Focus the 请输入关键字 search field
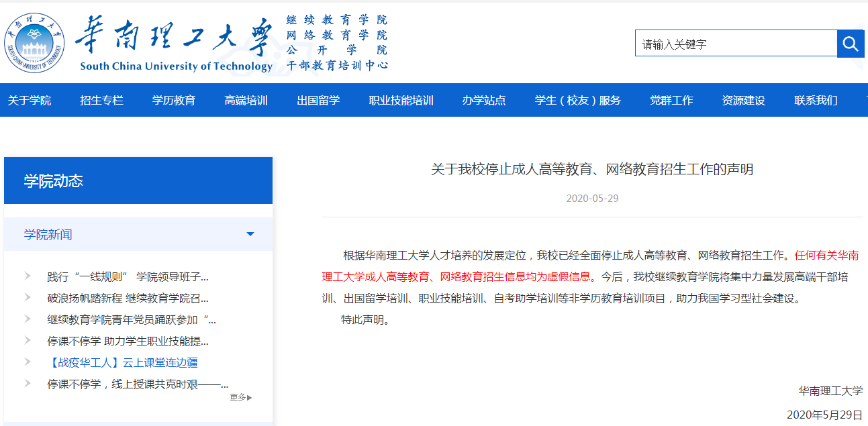The width and height of the screenshot is (868, 426). (x=736, y=44)
